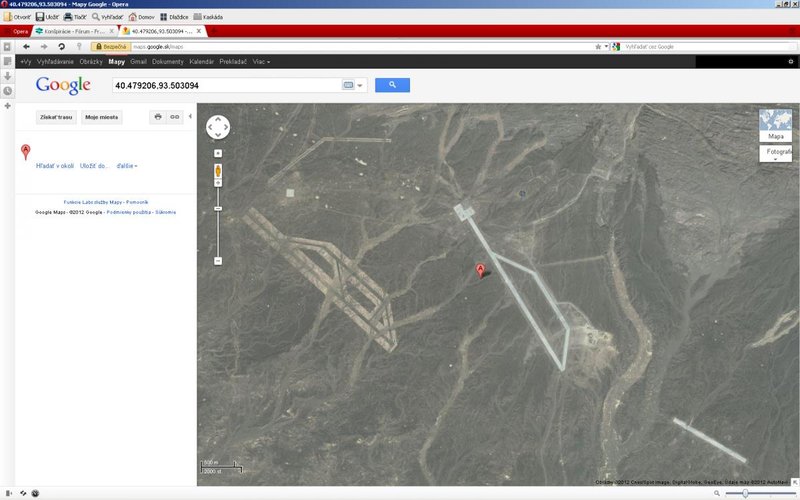Screen dimensions: 800x500
Task: Click the red marker A on map
Action: [x=480, y=271]
